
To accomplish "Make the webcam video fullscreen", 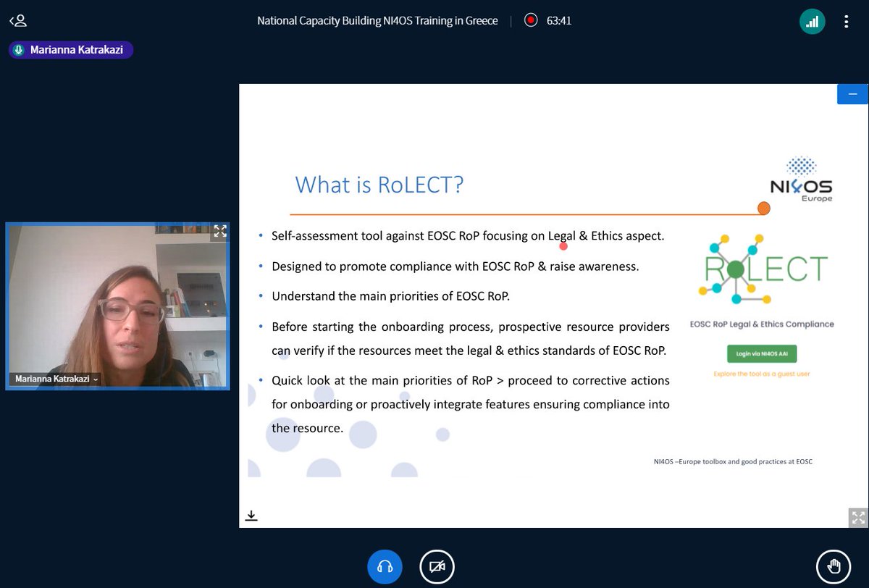I will [220, 232].
